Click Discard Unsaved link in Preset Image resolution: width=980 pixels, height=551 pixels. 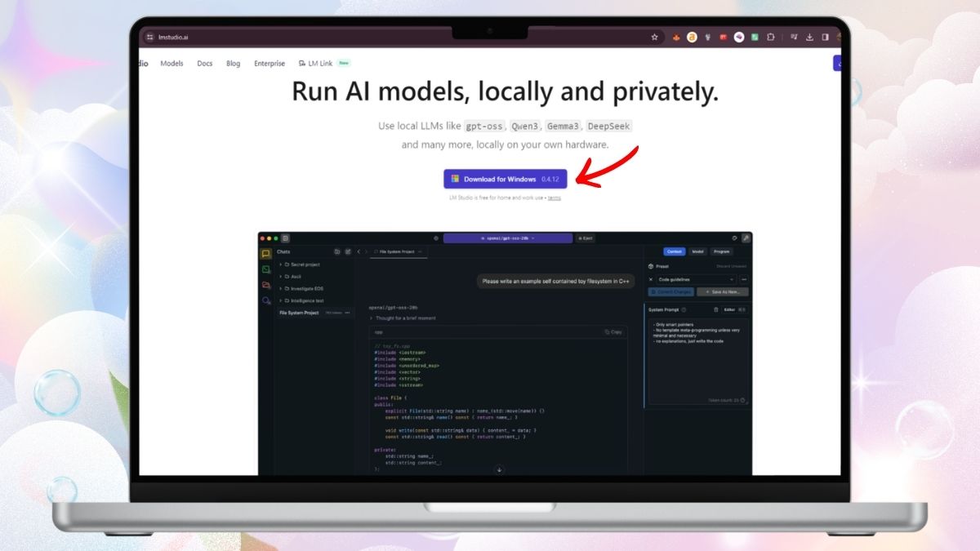point(732,266)
